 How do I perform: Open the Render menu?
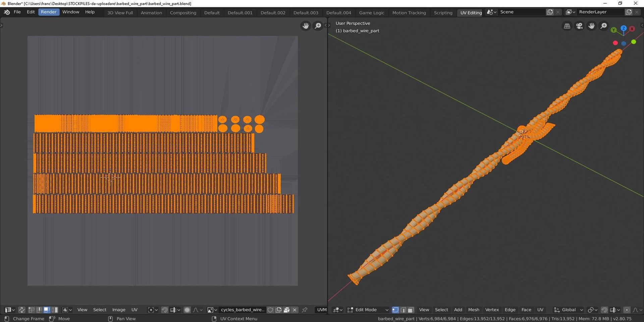click(49, 12)
